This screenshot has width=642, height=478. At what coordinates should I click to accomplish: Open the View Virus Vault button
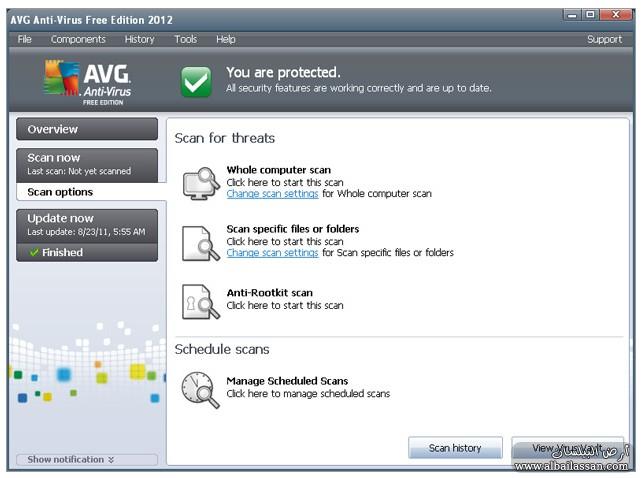(x=567, y=448)
